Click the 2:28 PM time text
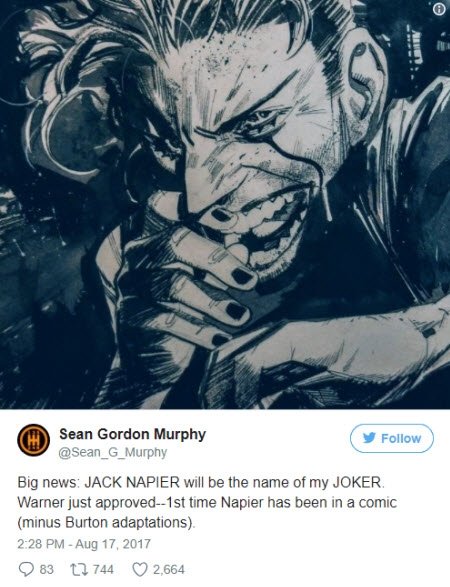Viewport: 450px width, 587px height. click(40, 544)
